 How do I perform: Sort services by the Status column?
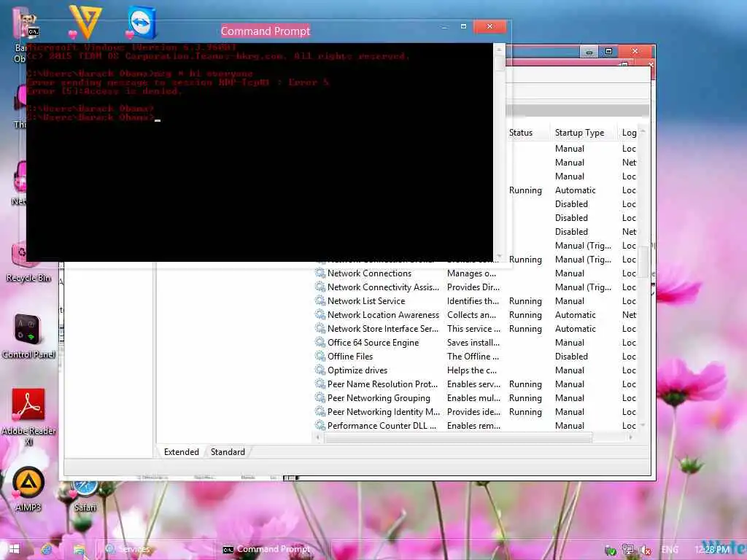coord(528,133)
